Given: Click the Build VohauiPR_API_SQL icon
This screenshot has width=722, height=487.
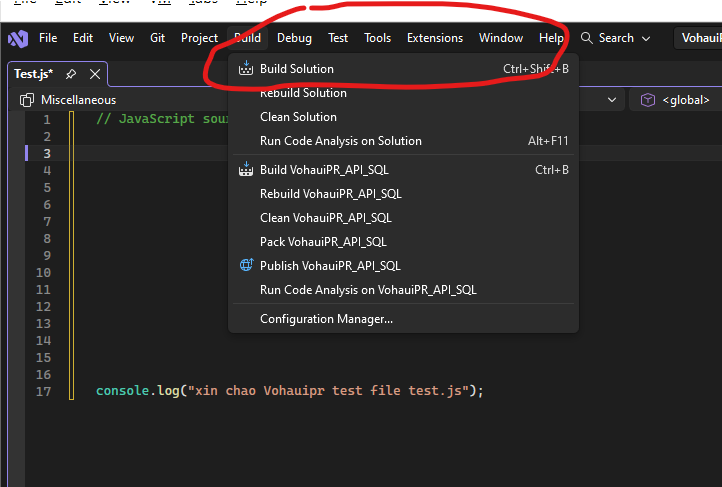Looking at the screenshot, I should pyautogui.click(x=246, y=170).
